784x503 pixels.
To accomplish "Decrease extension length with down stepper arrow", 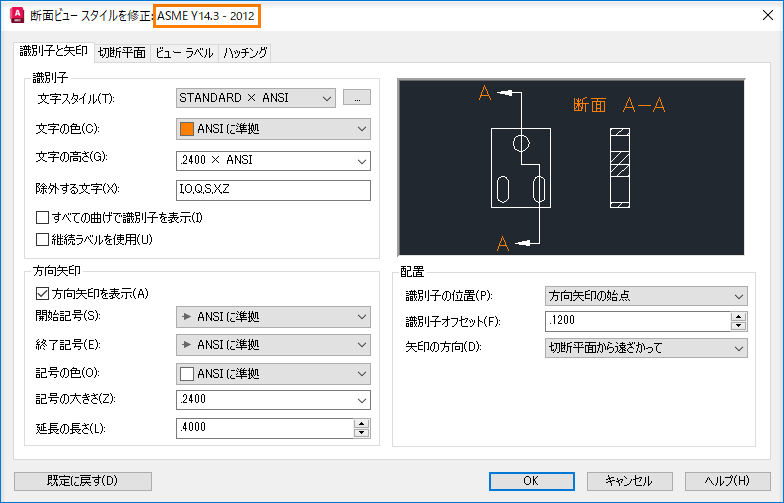I will [x=362, y=433].
